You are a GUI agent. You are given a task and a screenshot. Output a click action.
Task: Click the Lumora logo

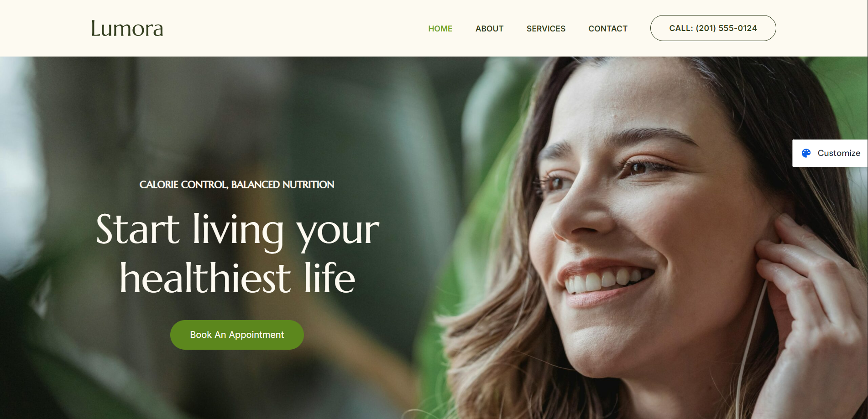click(127, 28)
